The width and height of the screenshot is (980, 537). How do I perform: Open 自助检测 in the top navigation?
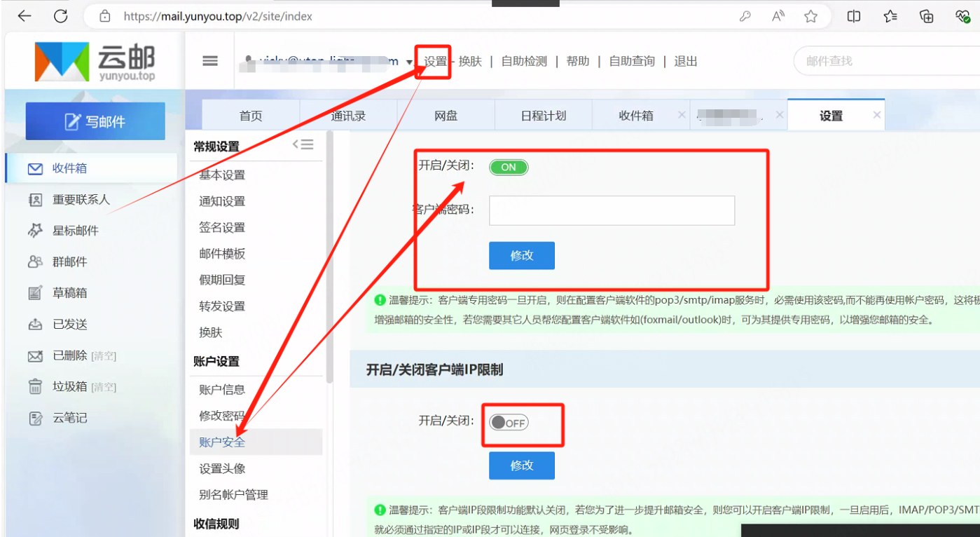tap(524, 61)
